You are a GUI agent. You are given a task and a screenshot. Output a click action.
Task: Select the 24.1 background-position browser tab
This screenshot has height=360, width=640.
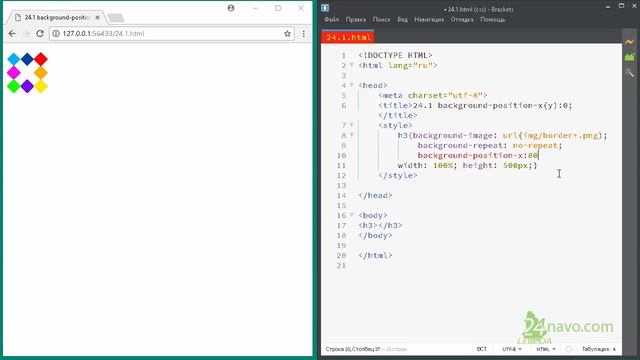(57, 18)
